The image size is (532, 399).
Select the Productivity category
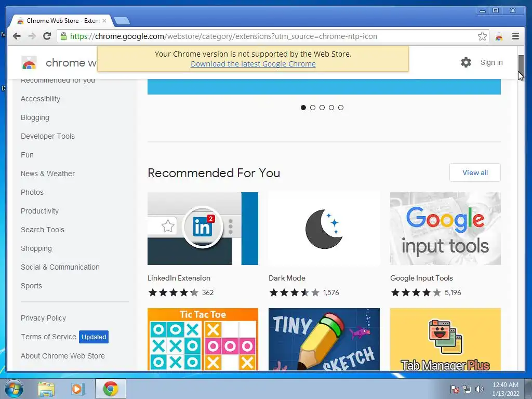39,211
